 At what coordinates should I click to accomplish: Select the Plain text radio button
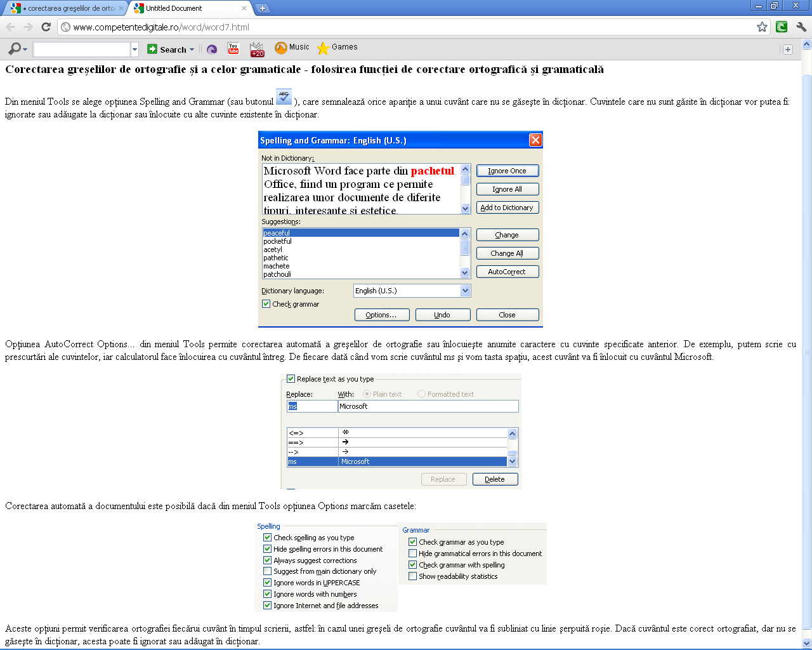tap(367, 394)
